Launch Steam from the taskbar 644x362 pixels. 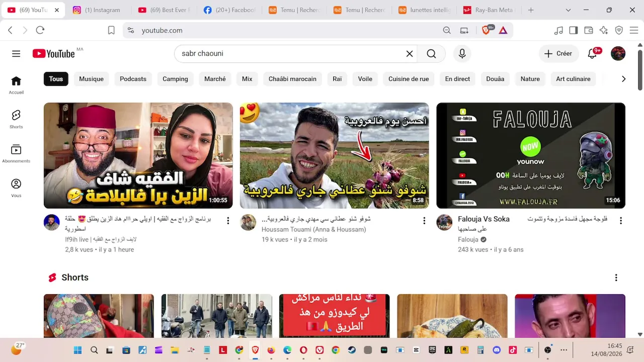(x=352, y=350)
